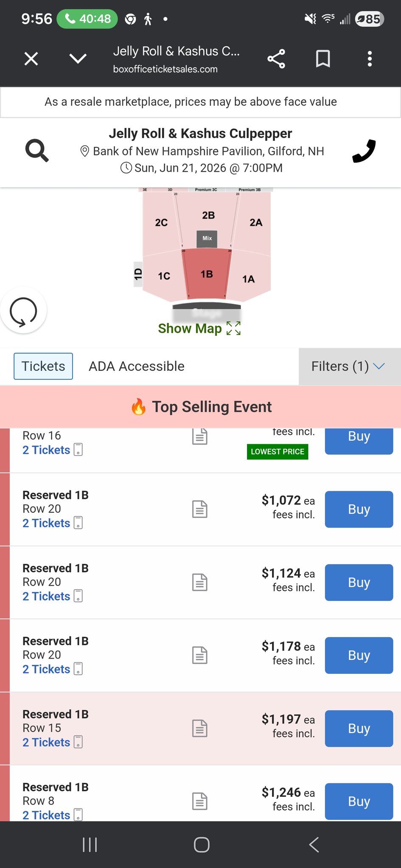The height and width of the screenshot is (868, 401).
Task: Select section 1B on seating map
Action: (x=207, y=274)
